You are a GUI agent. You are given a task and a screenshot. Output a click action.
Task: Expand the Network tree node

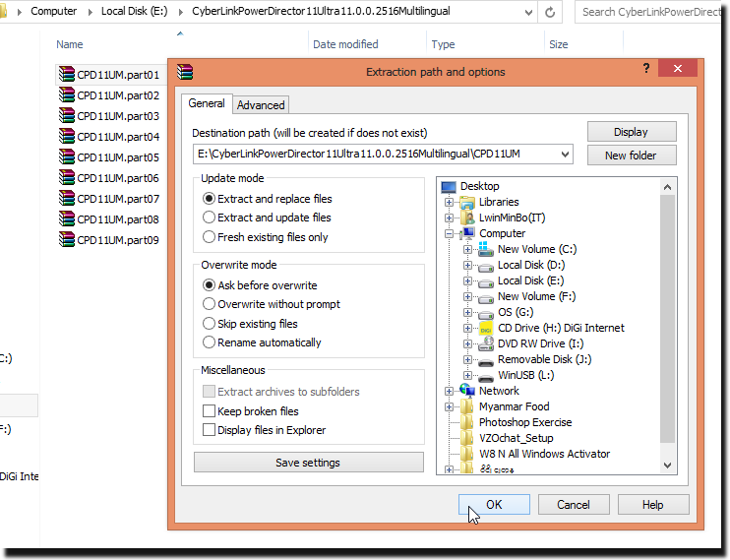tap(449, 391)
